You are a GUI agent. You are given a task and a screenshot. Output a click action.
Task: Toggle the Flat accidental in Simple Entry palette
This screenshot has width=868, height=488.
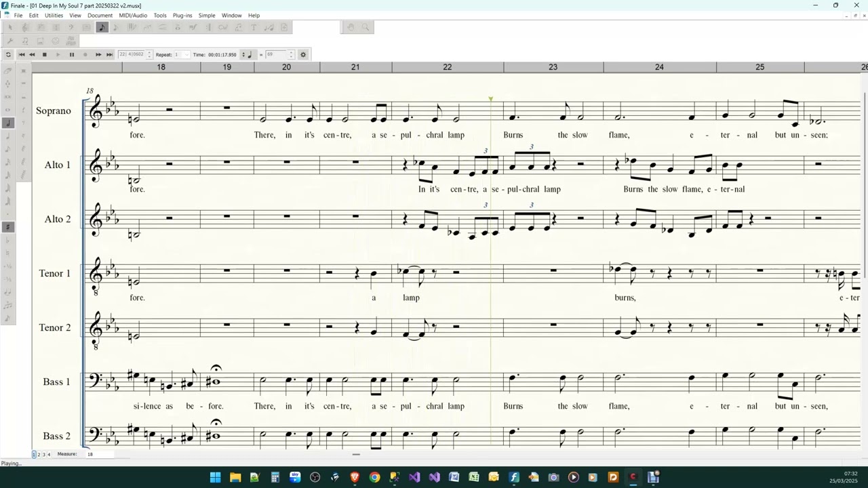(8, 240)
